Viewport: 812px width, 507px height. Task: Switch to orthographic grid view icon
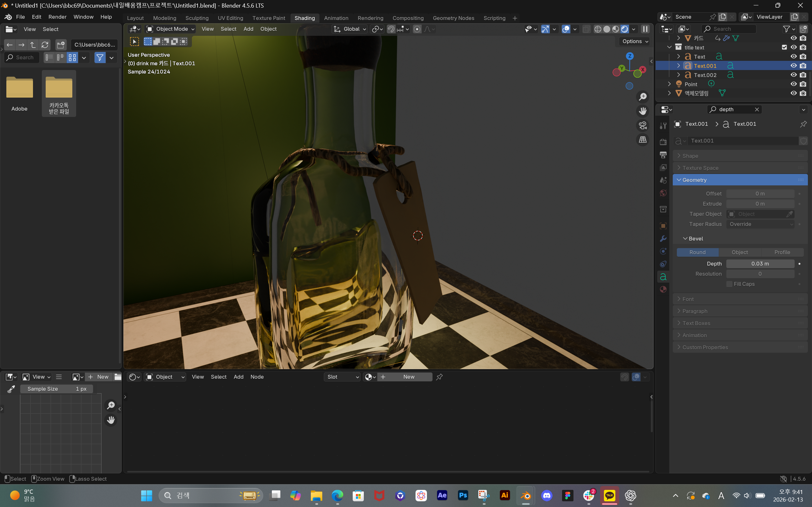643,139
